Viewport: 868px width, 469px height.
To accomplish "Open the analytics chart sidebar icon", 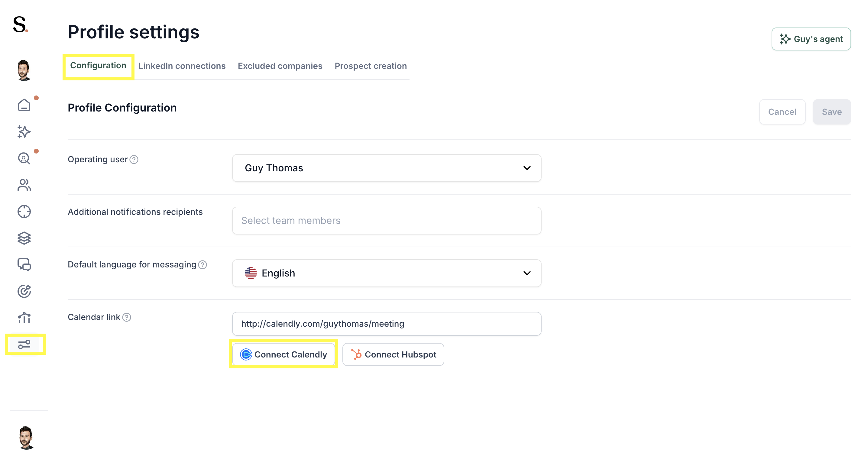I will point(24,318).
